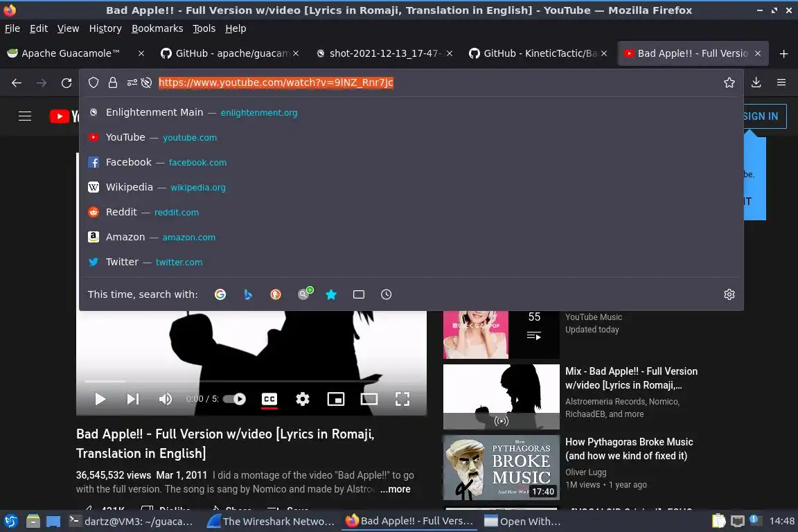Close the Bad Apple tab
The image size is (798, 532).
[758, 53]
